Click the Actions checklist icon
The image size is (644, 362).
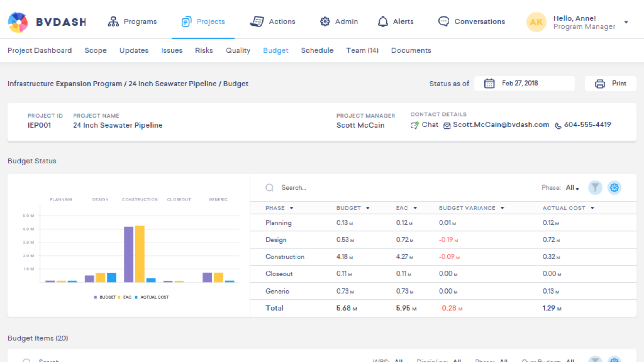[x=257, y=22]
